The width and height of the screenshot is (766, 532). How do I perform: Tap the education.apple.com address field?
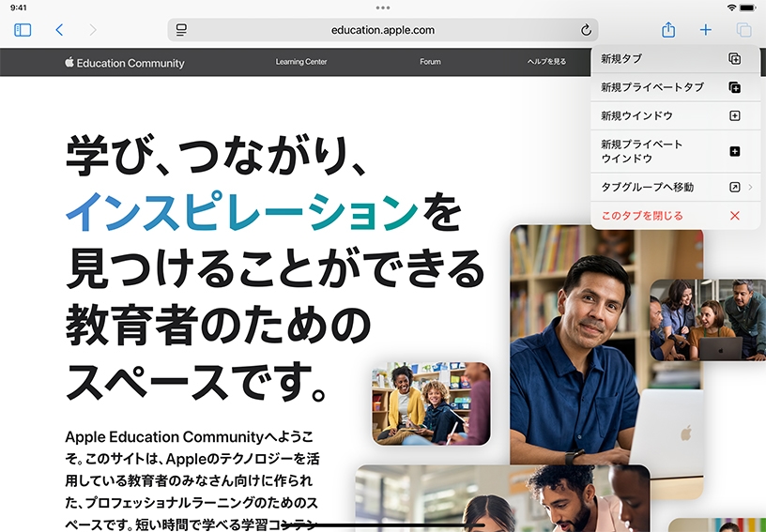382,30
